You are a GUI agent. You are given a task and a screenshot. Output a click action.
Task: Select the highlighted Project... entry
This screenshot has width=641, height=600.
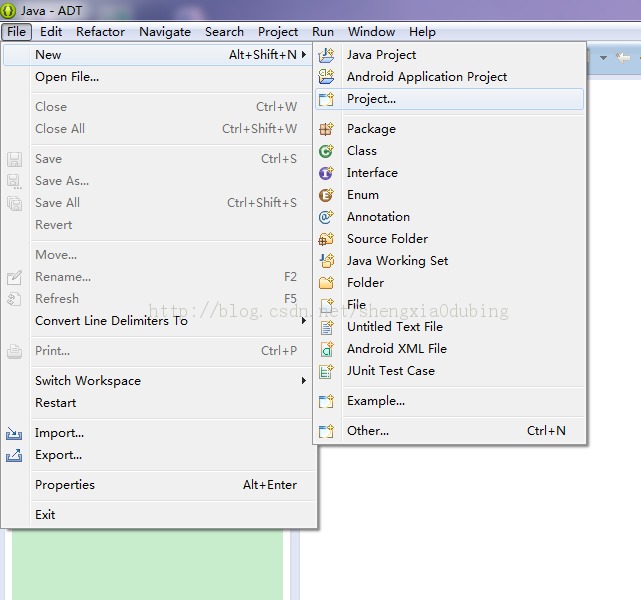(450, 99)
